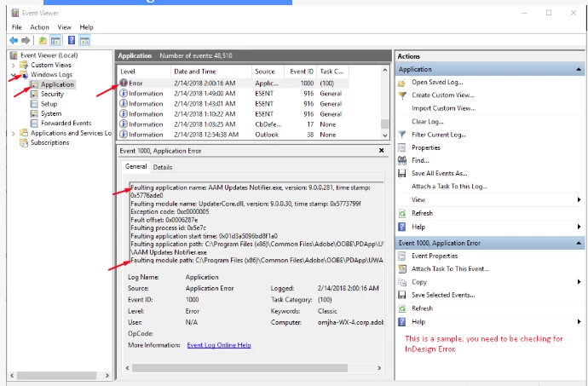This screenshot has width=588, height=386.
Task: Collapse the Application actions section
Action: (x=579, y=69)
